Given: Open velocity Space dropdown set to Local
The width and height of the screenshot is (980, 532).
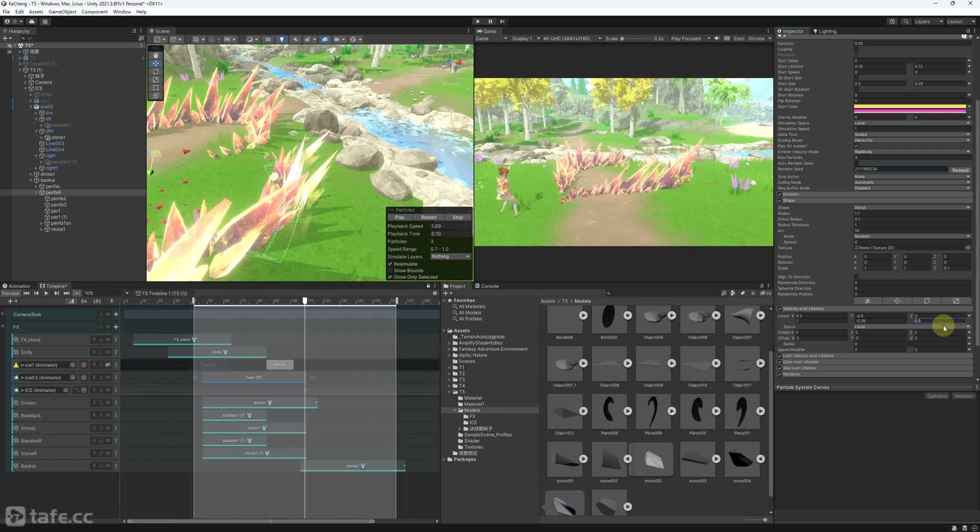Looking at the screenshot, I should (x=913, y=327).
